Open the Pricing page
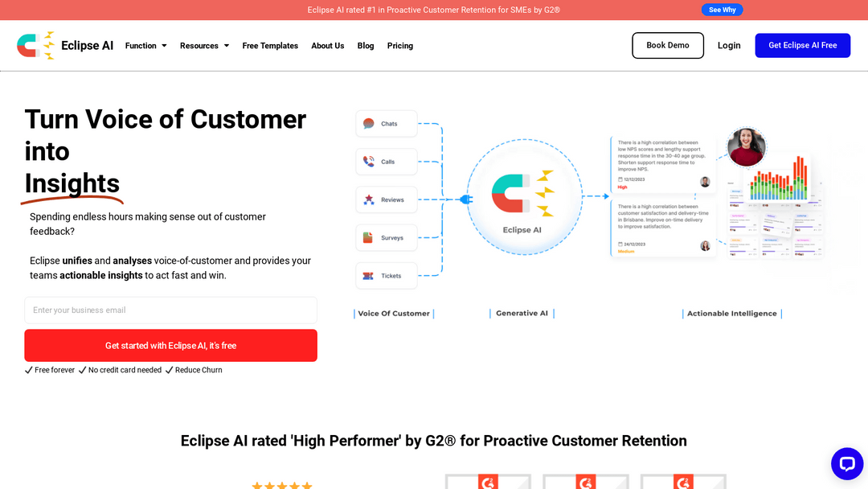Screen dimensions: 868x489 point(400,46)
